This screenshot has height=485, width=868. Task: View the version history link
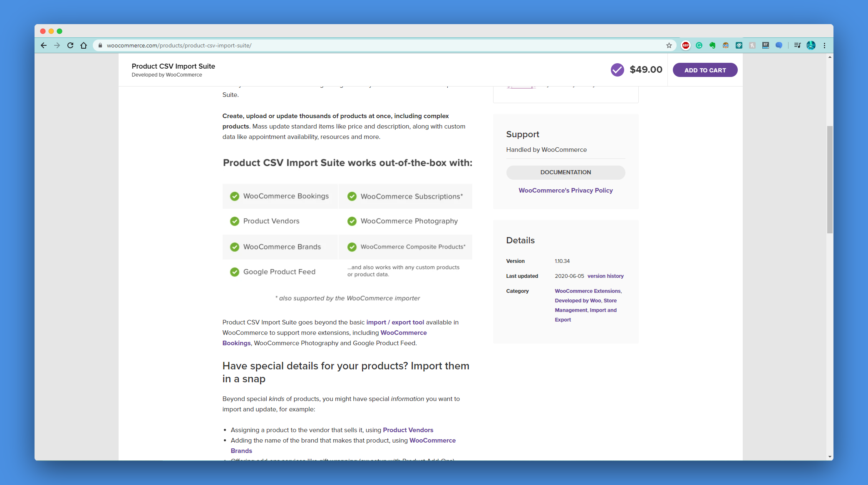pos(605,276)
